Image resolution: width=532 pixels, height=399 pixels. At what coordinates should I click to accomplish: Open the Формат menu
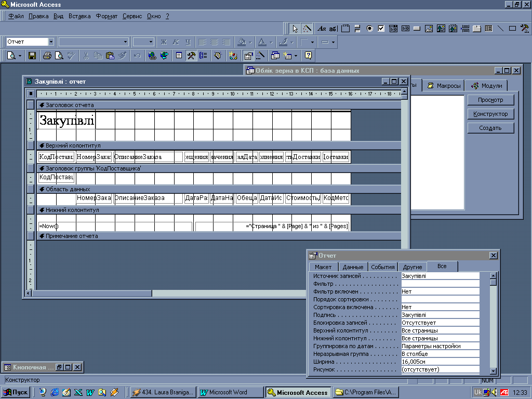click(x=107, y=16)
